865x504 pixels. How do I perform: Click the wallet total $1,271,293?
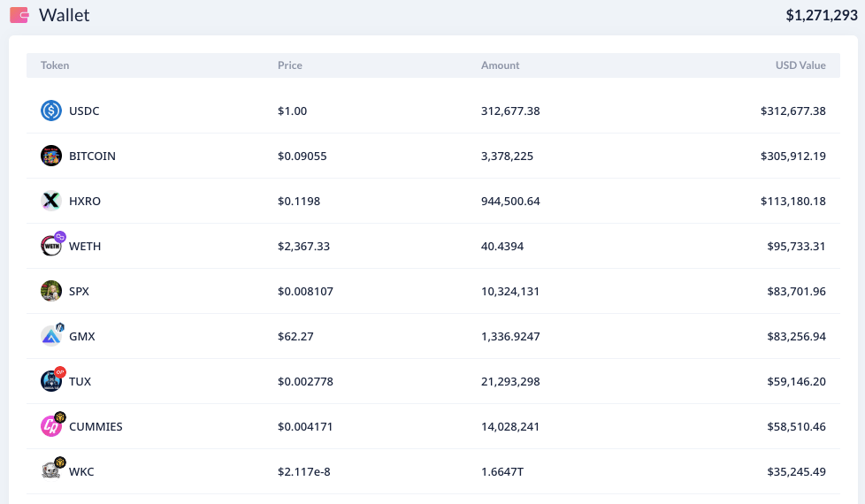pyautogui.click(x=822, y=15)
